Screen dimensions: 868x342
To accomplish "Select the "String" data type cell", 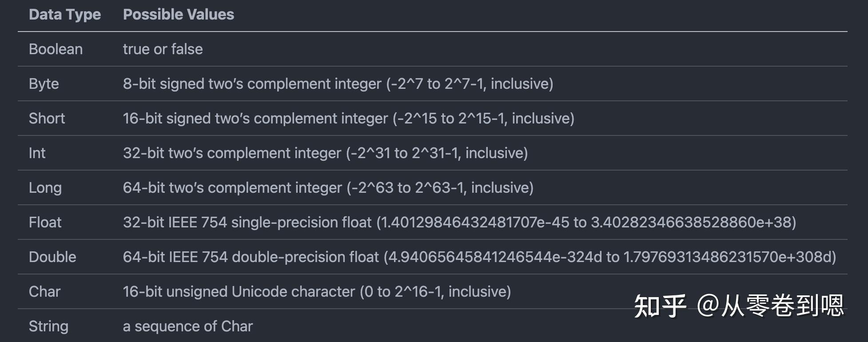I will (x=48, y=326).
